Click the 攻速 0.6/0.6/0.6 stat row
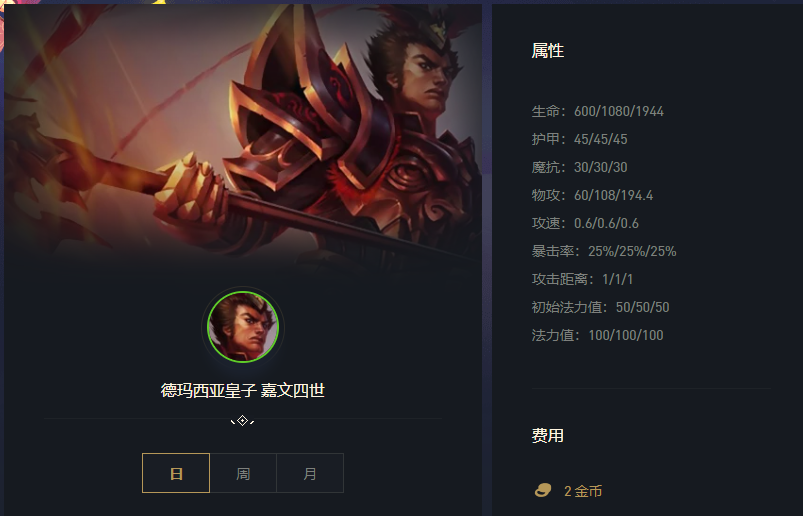The image size is (803, 516). tap(585, 223)
